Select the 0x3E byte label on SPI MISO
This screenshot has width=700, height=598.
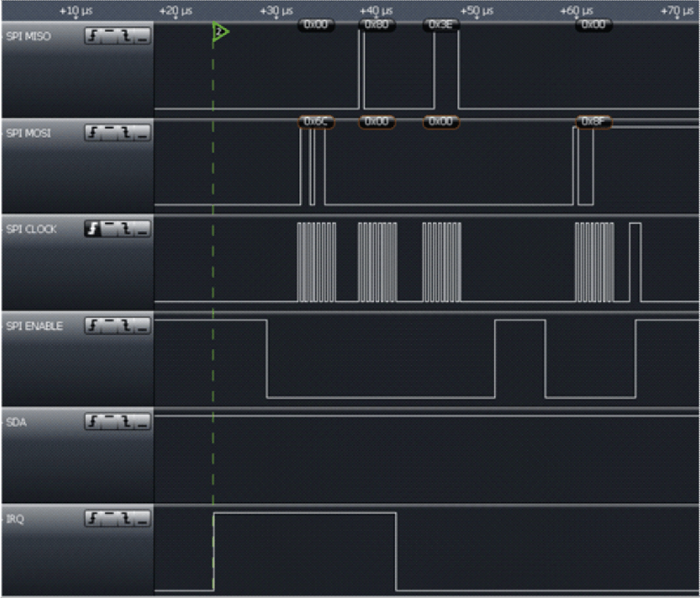coord(441,25)
